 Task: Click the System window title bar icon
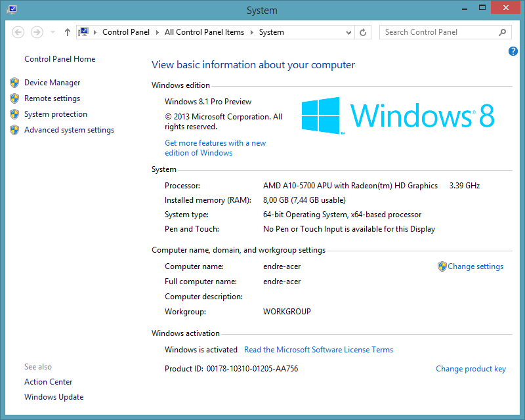[12, 9]
